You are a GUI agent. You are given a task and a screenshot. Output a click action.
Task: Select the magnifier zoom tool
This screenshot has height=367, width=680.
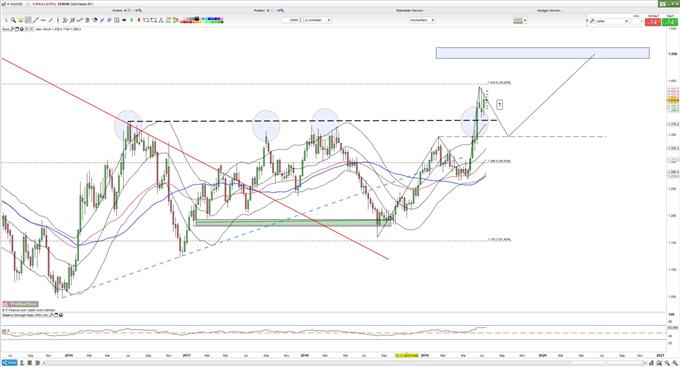click(13, 20)
